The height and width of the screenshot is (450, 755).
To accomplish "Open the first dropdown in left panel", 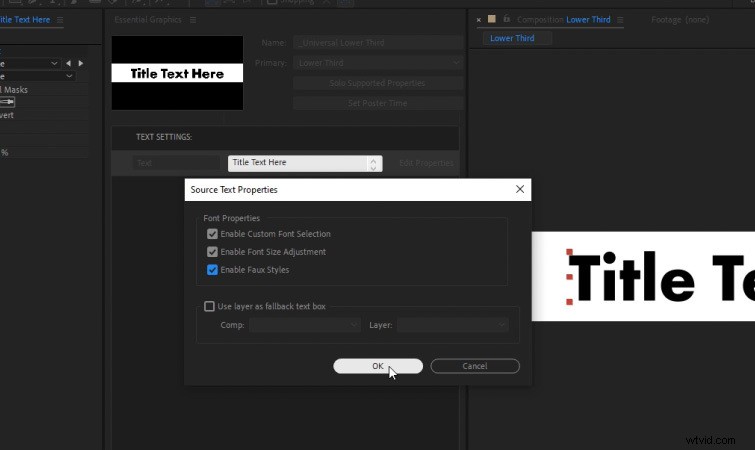I will 30,63.
